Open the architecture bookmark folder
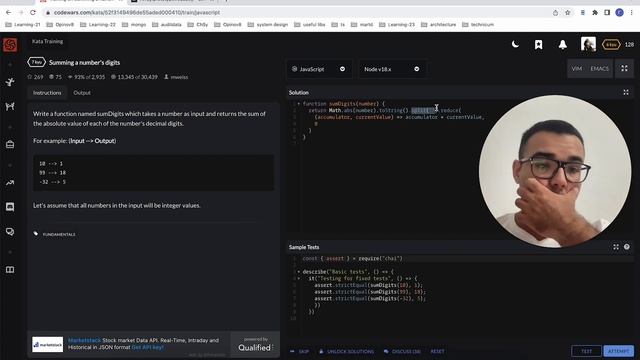Viewport: 640px width, 360px height. (438, 24)
